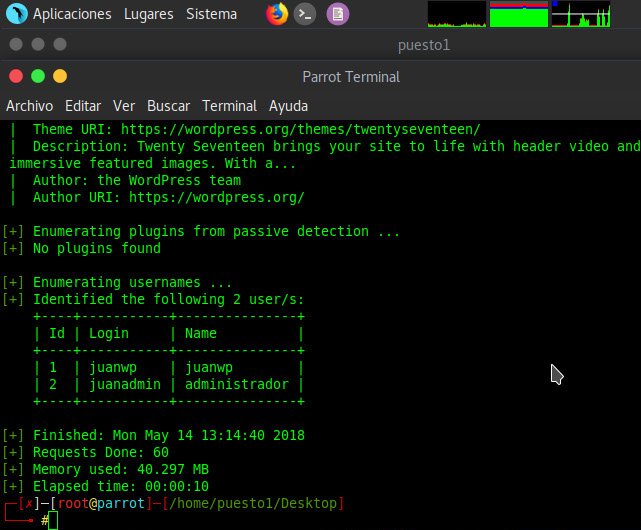Open the CPU usage monitor graph

point(456,14)
